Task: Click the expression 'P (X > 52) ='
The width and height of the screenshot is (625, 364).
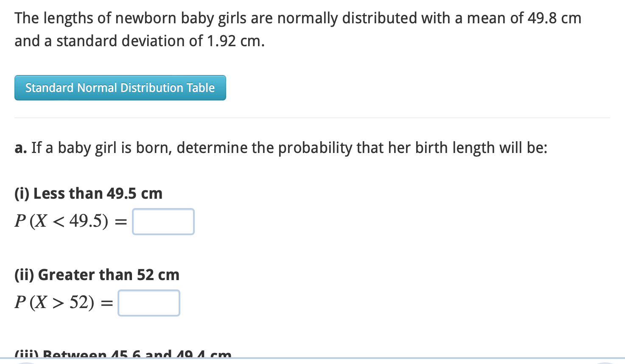Action: (x=63, y=303)
